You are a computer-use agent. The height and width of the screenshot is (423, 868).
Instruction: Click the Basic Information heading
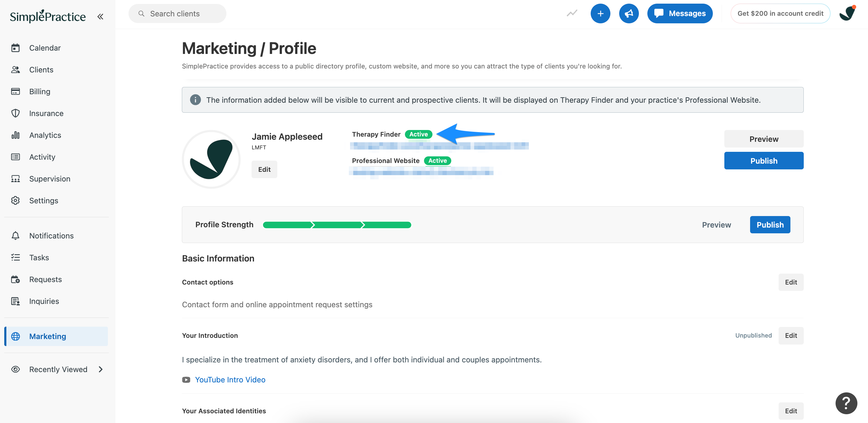[x=218, y=258]
